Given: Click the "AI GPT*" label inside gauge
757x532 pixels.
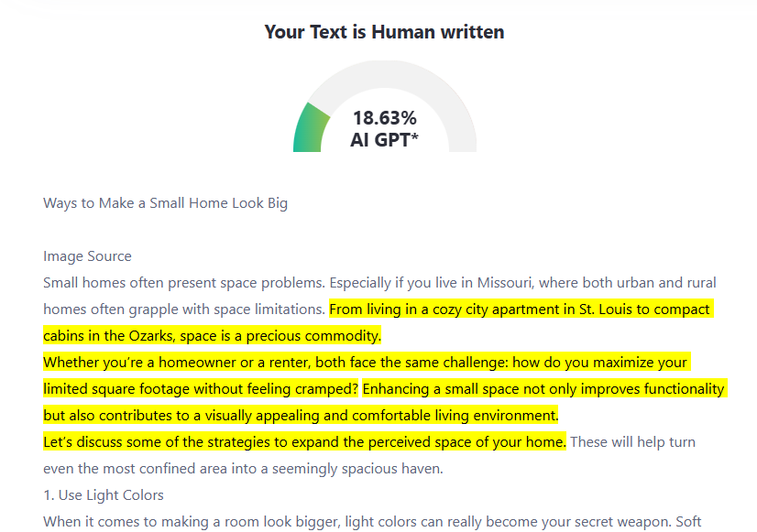Looking at the screenshot, I should pos(384,140).
